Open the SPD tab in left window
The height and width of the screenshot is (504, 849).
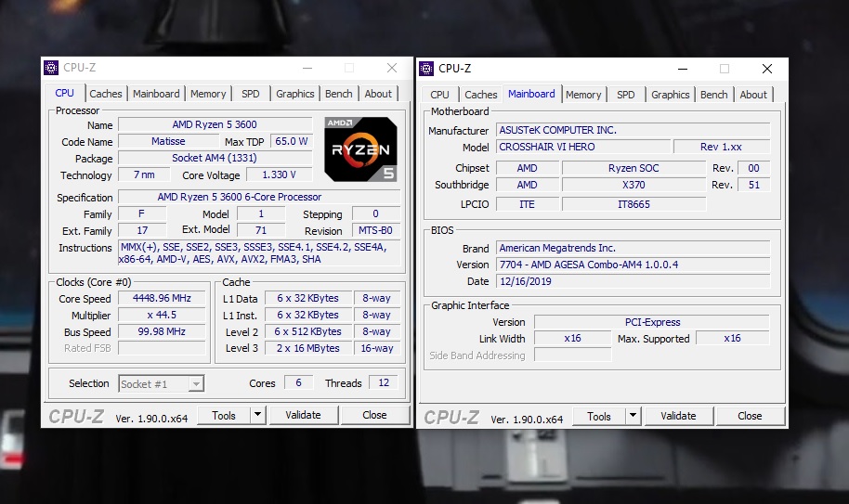tap(250, 94)
